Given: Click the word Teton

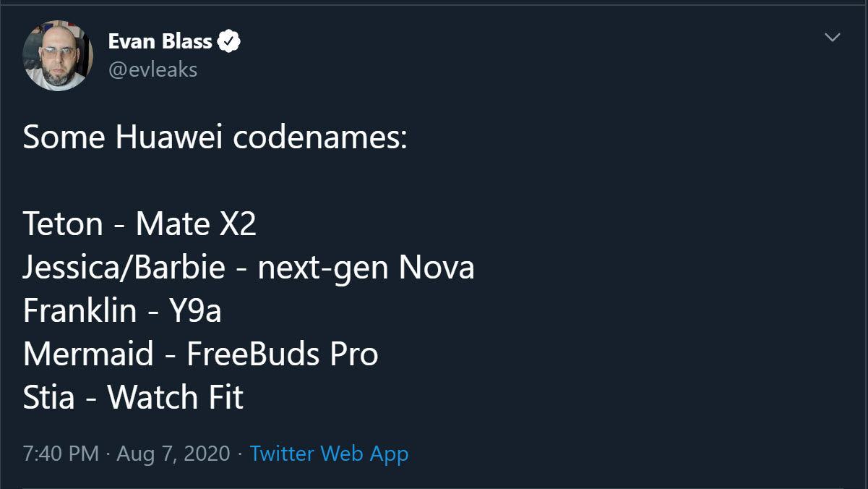Looking at the screenshot, I should [x=63, y=224].
